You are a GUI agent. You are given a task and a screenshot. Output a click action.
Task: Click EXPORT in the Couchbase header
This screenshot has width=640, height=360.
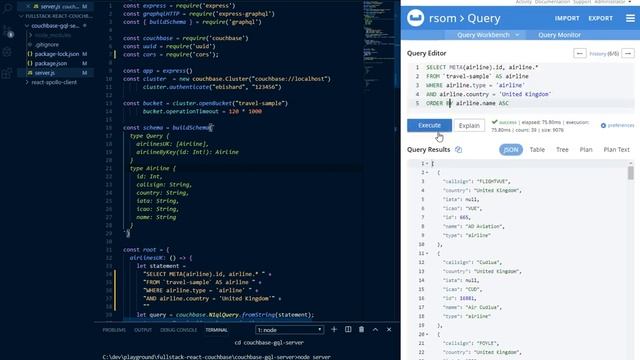click(x=600, y=18)
